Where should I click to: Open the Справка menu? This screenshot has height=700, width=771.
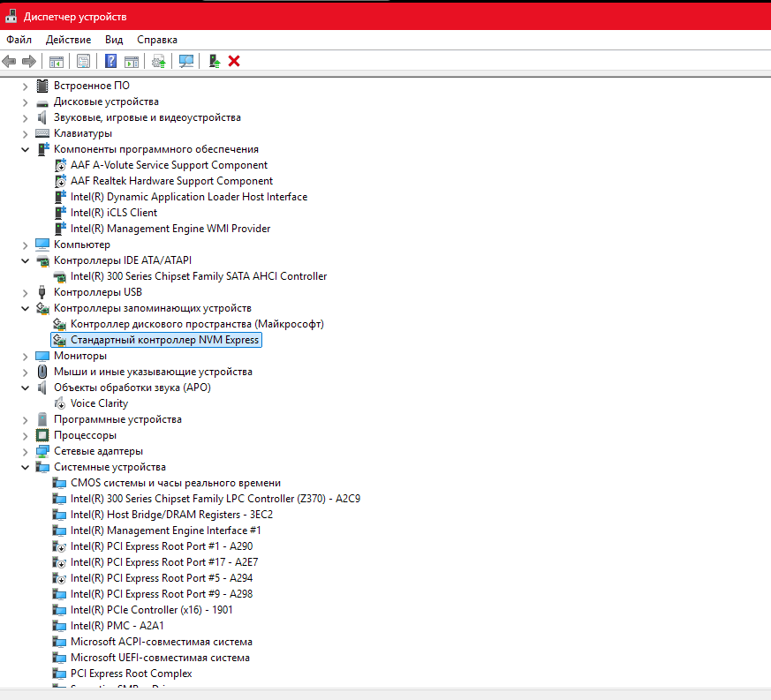pyautogui.click(x=157, y=40)
